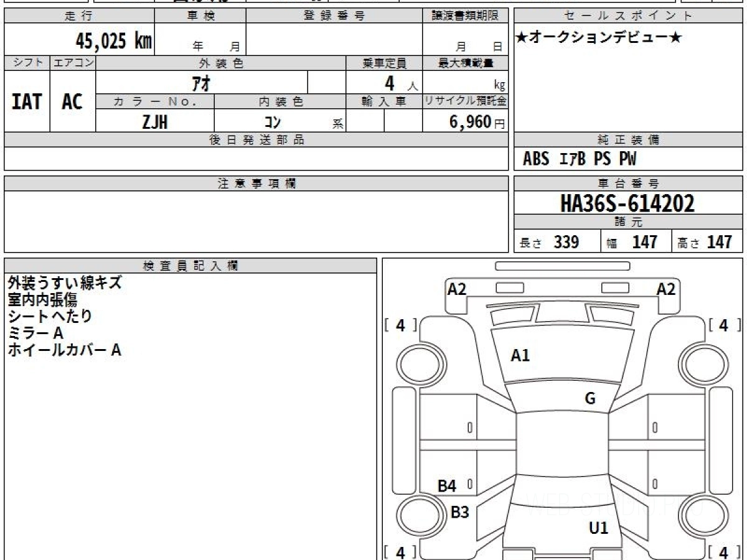Select the 車台番号 header
This screenshot has height=560, width=747.
(x=628, y=184)
